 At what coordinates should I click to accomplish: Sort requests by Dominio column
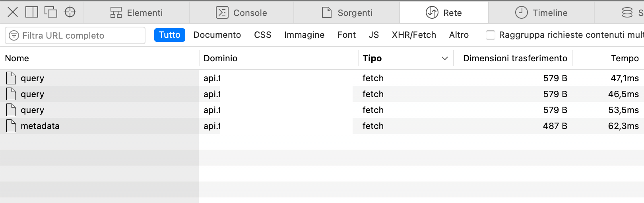pos(220,59)
